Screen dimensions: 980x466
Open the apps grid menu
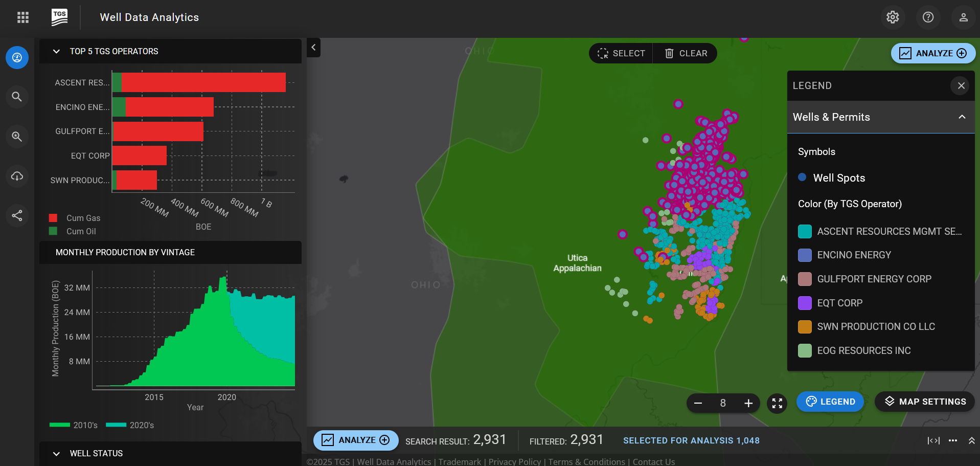(x=22, y=17)
